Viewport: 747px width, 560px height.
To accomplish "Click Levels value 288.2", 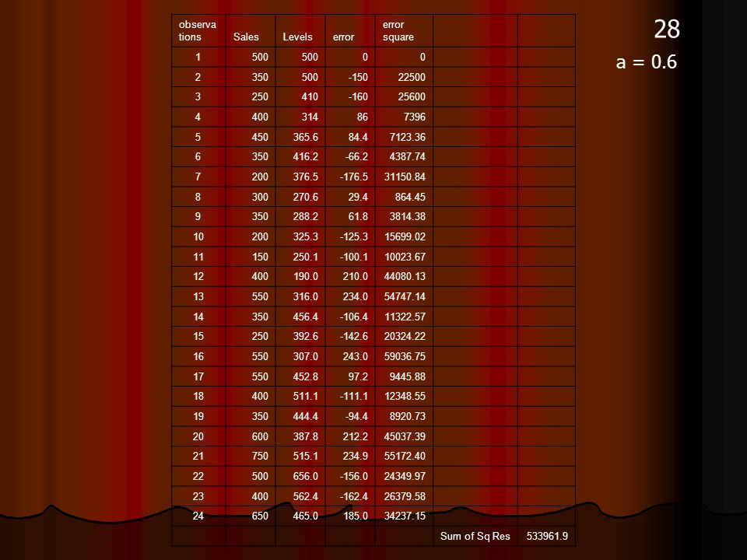I will 305,217.
